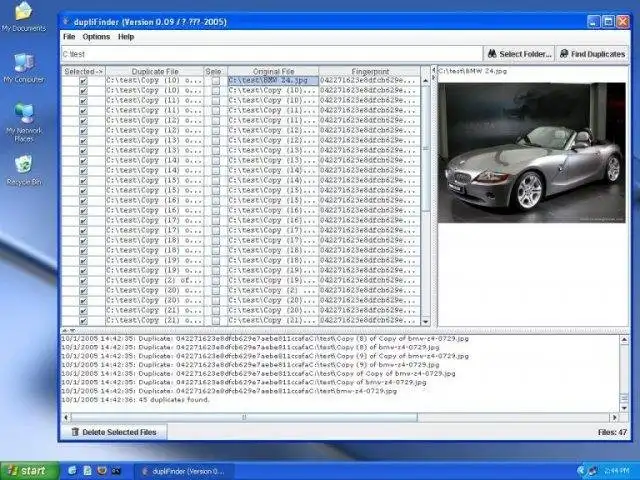The height and width of the screenshot is (480, 640).
Task: Click the Find Duplicates button
Action: point(592,54)
